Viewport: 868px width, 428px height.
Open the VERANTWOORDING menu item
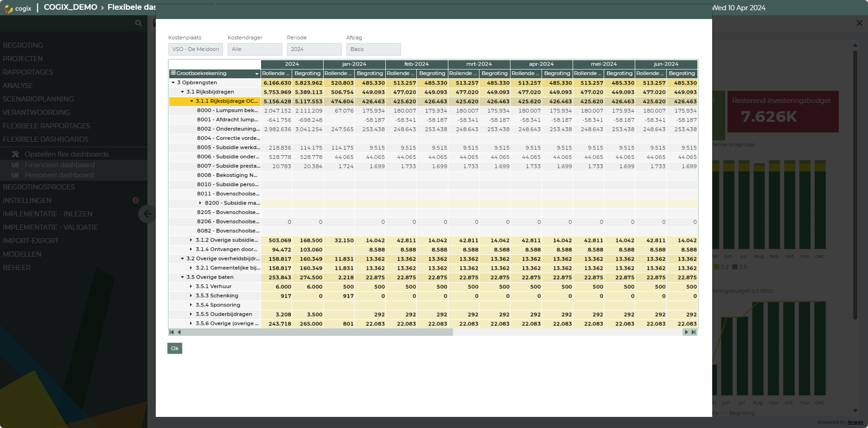36,113
